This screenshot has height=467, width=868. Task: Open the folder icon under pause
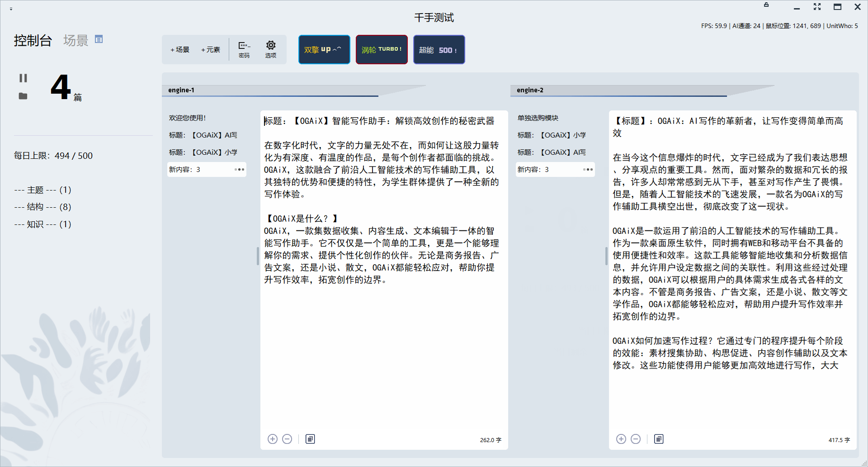[x=23, y=96]
